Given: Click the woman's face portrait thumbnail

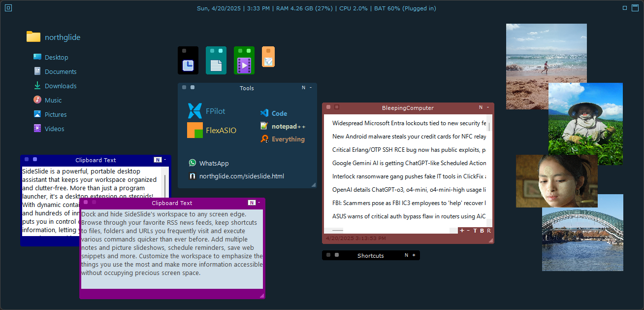Looking at the screenshot, I should pyautogui.click(x=556, y=181).
